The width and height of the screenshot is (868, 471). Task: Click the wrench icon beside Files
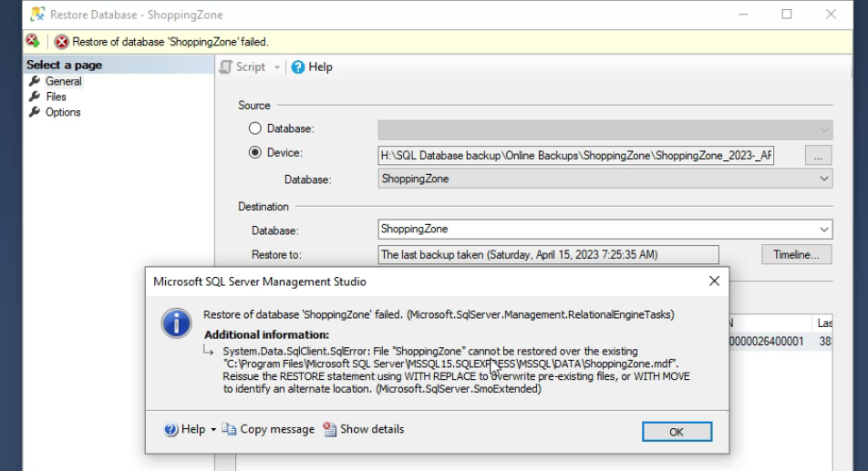tap(35, 97)
